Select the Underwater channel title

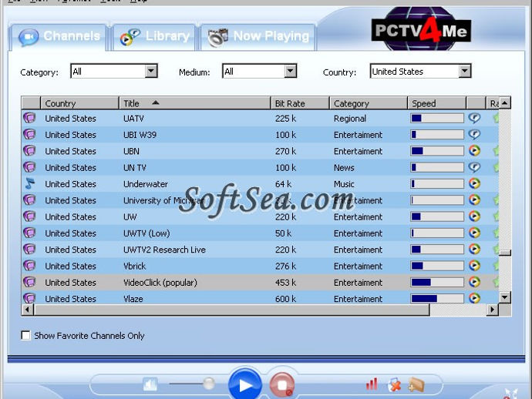pyautogui.click(x=146, y=184)
